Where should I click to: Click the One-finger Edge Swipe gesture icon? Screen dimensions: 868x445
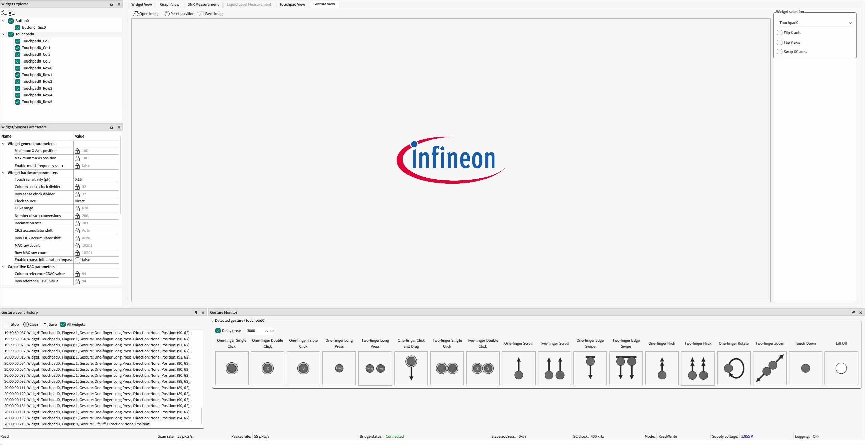(590, 368)
